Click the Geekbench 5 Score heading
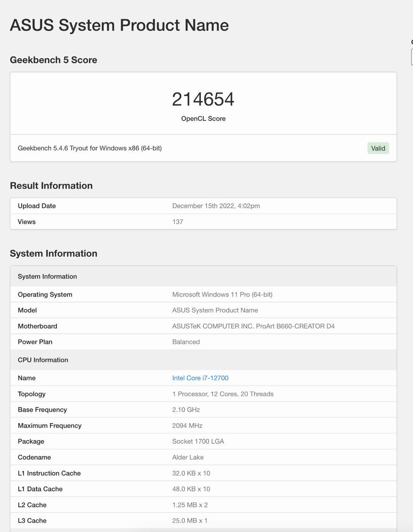Viewport: 413px width, 532px height. [54, 60]
